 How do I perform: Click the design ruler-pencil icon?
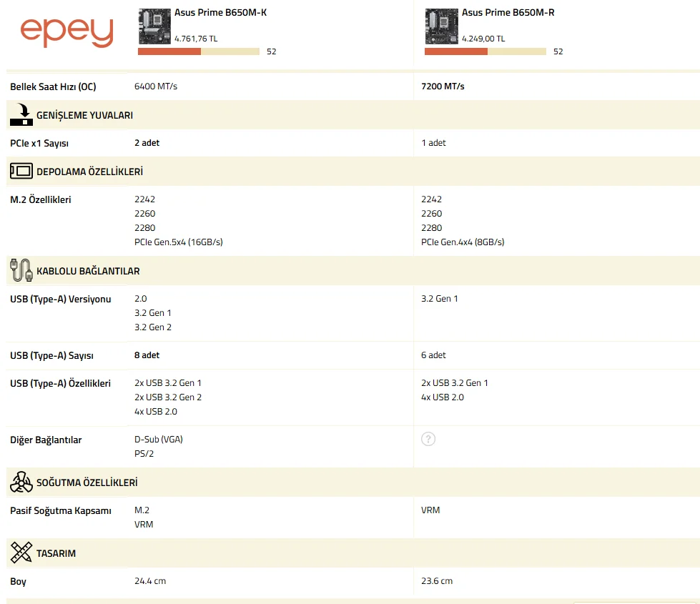(x=21, y=553)
